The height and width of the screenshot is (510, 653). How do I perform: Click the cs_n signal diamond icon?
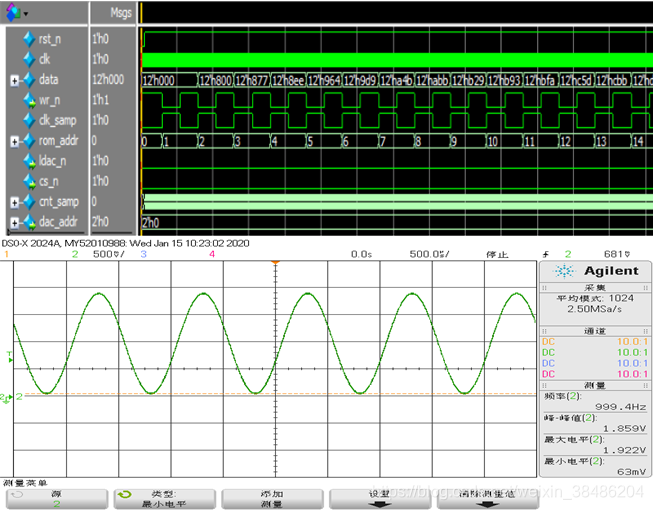(29, 182)
